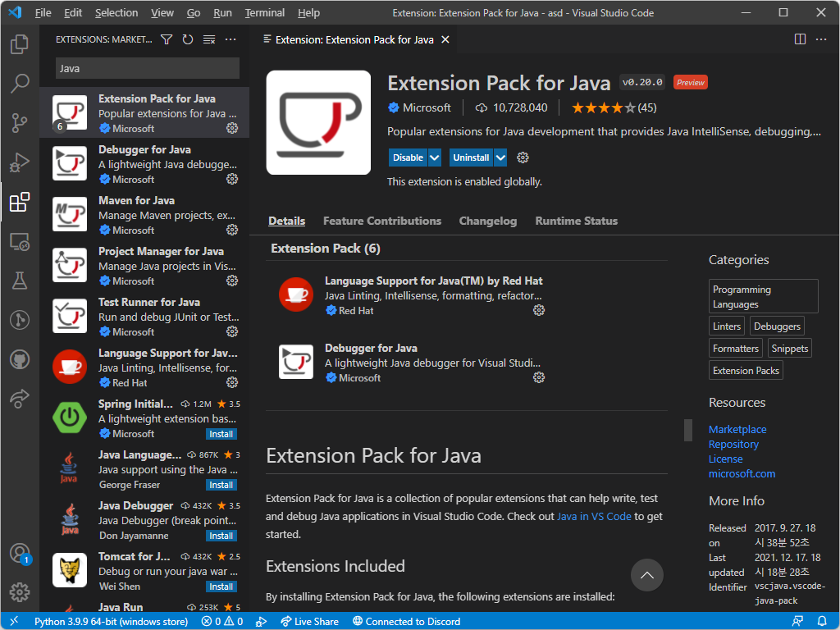This screenshot has height=630, width=840.
Task: Refresh the extensions list
Action: (188, 39)
